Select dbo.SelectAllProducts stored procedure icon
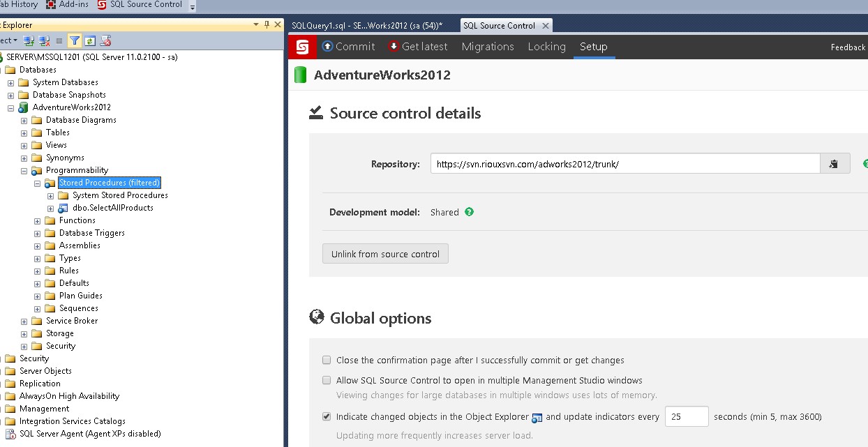 (x=63, y=208)
